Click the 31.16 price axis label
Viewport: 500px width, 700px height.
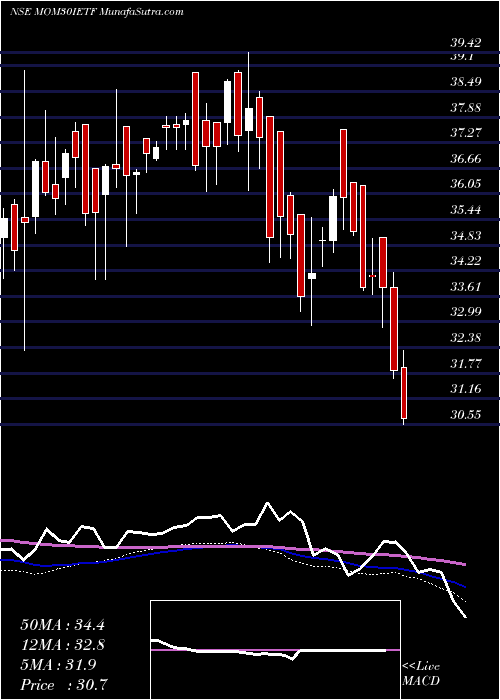coord(466,389)
